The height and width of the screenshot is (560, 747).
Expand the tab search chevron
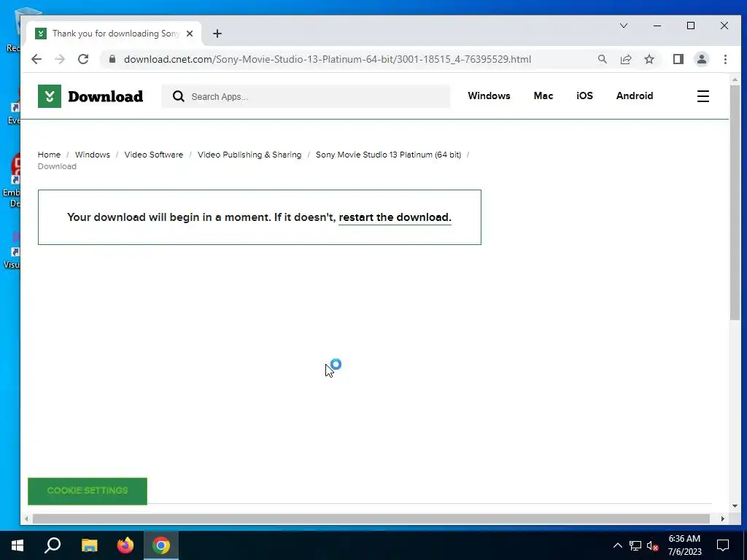(x=623, y=26)
